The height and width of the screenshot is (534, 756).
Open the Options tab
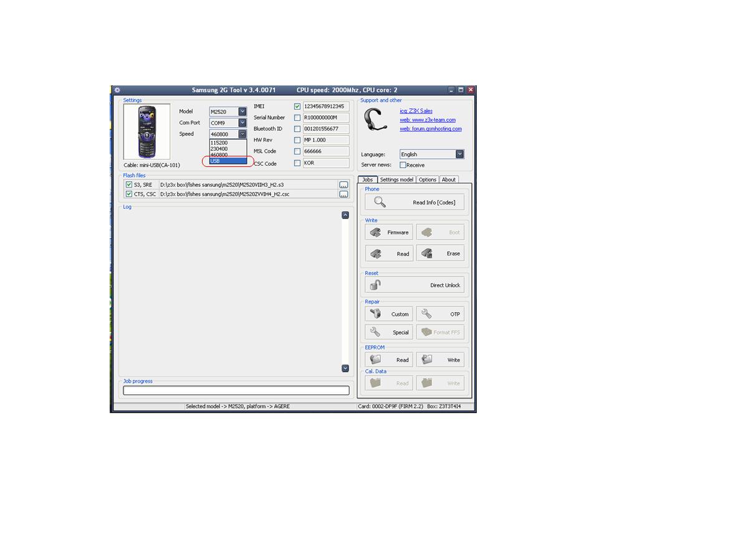428,179
